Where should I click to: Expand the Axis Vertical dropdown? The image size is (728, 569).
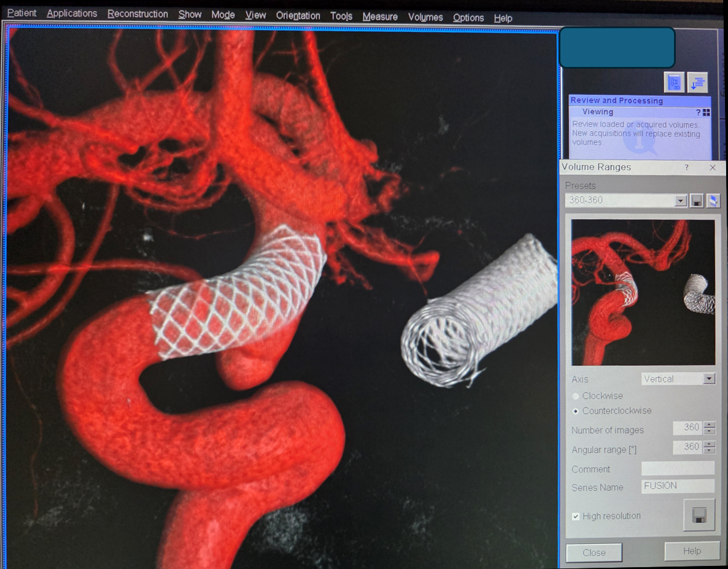(709, 379)
